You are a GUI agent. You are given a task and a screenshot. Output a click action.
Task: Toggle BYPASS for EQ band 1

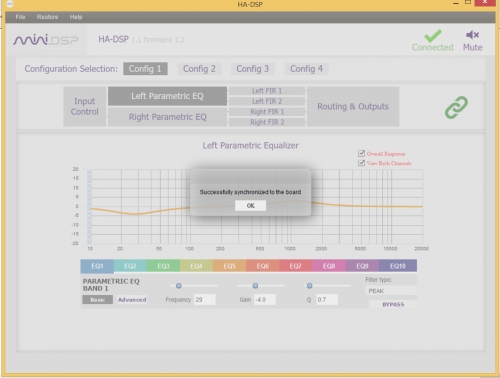393,304
